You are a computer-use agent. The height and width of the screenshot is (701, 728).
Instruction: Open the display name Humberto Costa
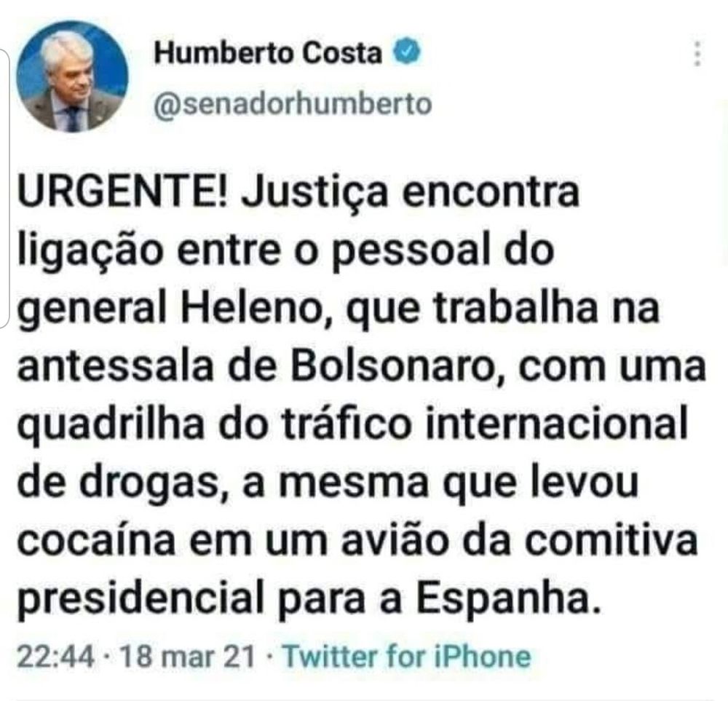[x=268, y=52]
